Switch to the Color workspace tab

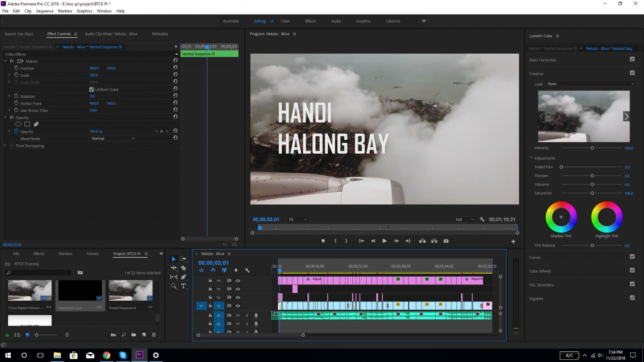pos(286,21)
